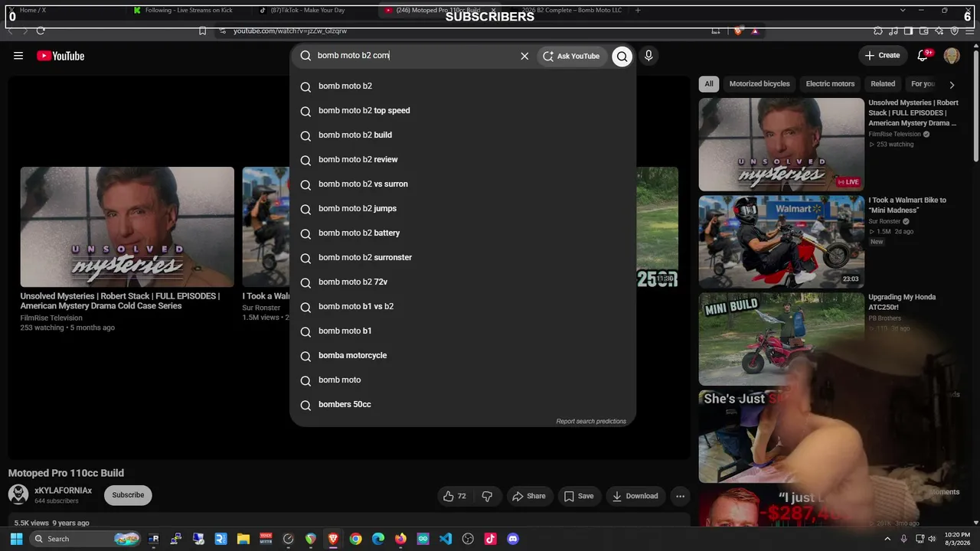This screenshot has width=980, height=551.
Task: Click the Windows taskbar Search box
Action: click(x=86, y=539)
